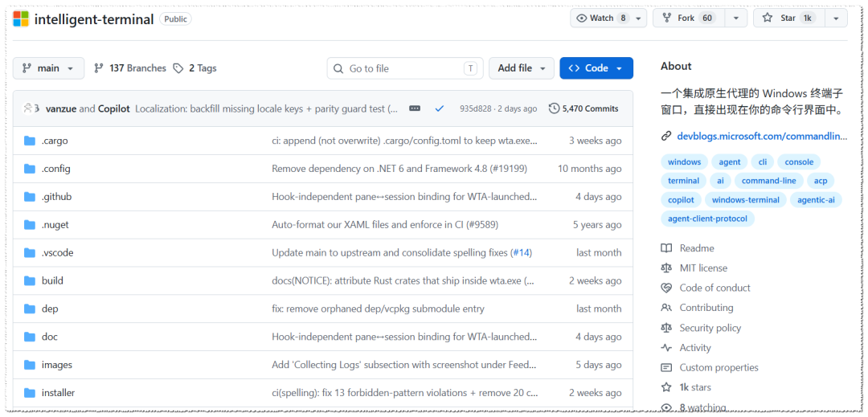Open the MIT license link

[703, 268]
